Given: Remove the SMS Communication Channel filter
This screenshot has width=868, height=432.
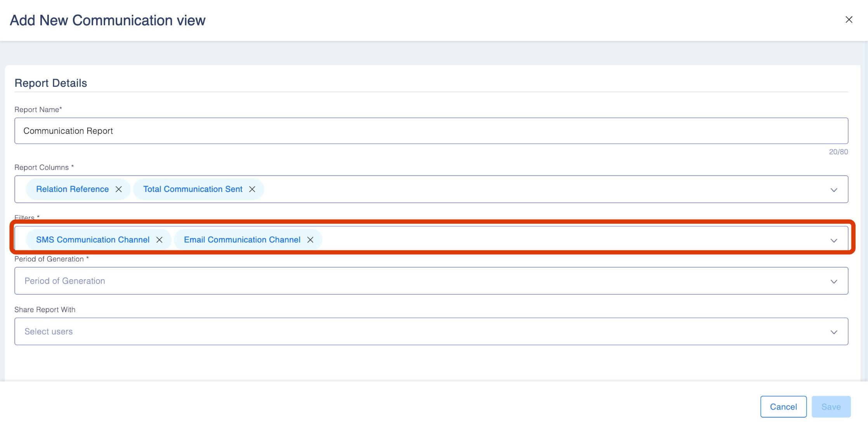Looking at the screenshot, I should click(x=159, y=240).
